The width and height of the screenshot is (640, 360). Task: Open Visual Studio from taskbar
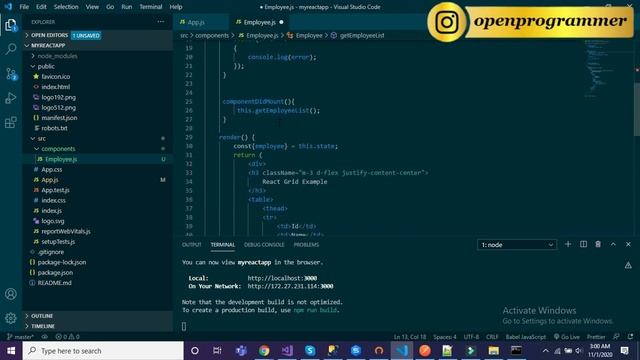(x=287, y=351)
